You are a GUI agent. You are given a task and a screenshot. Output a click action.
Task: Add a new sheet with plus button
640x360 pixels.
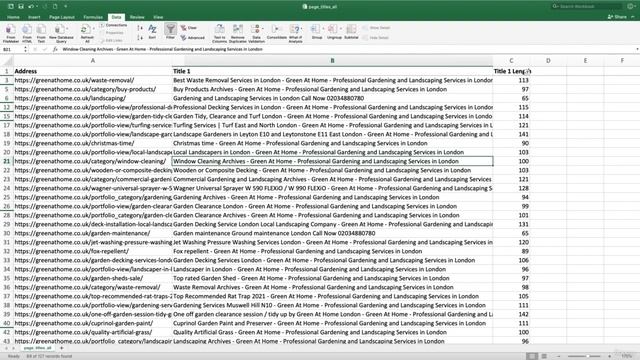tap(62, 348)
